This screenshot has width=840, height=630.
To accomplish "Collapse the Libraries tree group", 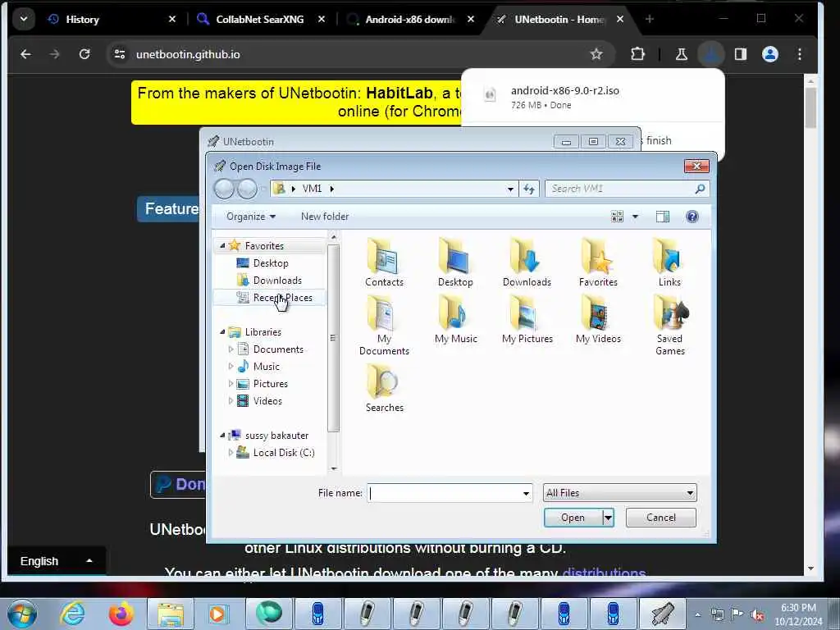I will tap(222, 331).
